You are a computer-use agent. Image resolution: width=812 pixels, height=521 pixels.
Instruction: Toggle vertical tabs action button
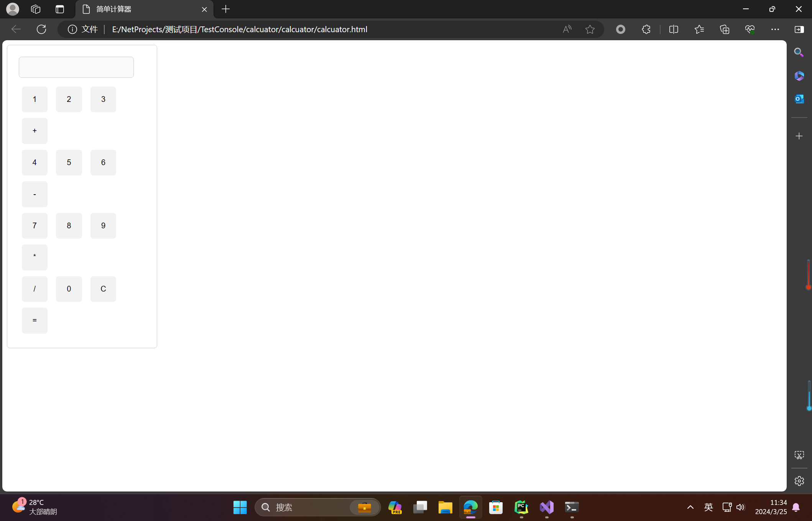click(60, 9)
